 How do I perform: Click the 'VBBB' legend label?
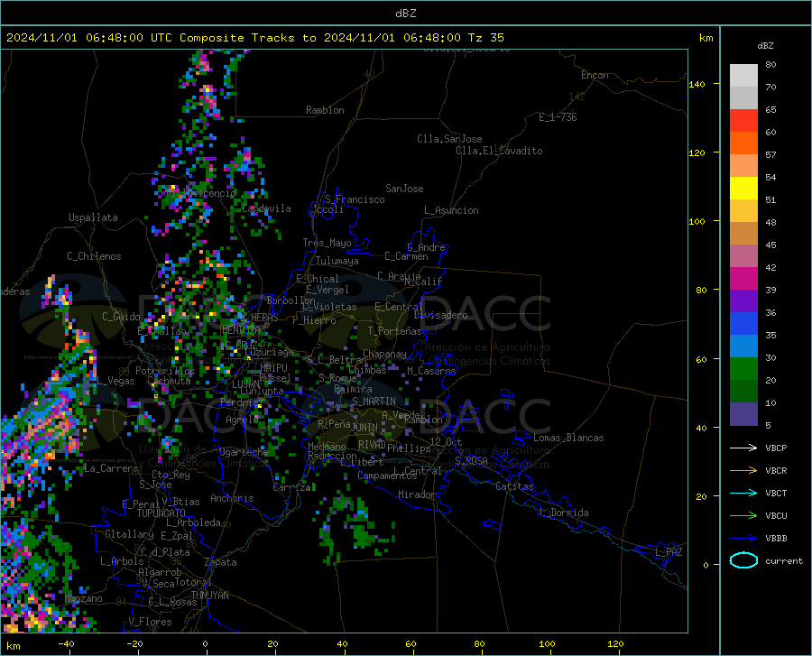click(x=776, y=538)
